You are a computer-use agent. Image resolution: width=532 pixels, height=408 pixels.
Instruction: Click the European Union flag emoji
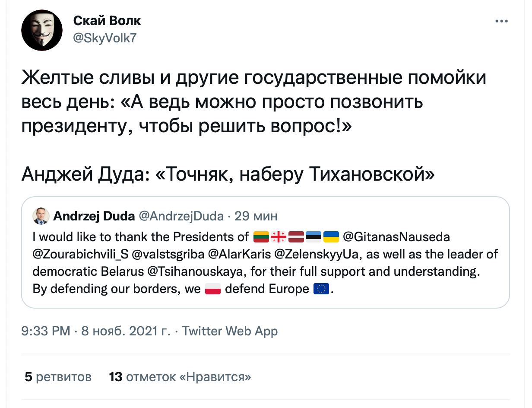click(x=321, y=289)
